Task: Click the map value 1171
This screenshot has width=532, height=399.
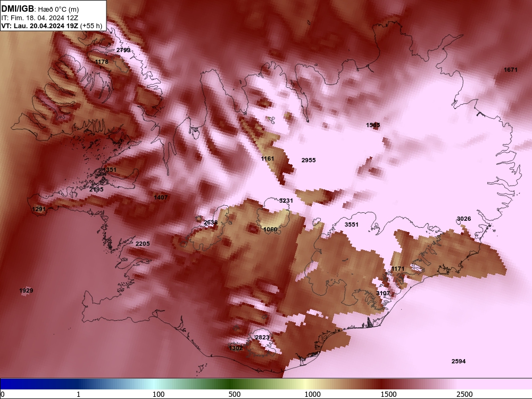Action: 397,269
